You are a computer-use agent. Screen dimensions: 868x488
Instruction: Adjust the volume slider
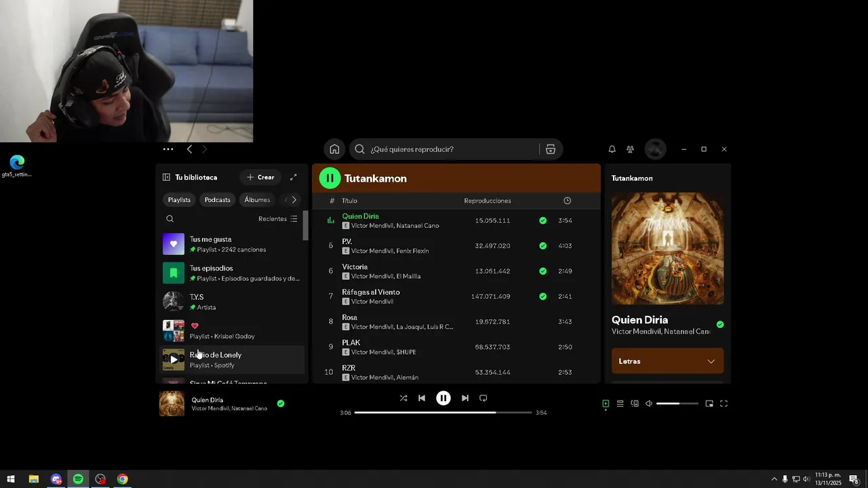pyautogui.click(x=677, y=404)
